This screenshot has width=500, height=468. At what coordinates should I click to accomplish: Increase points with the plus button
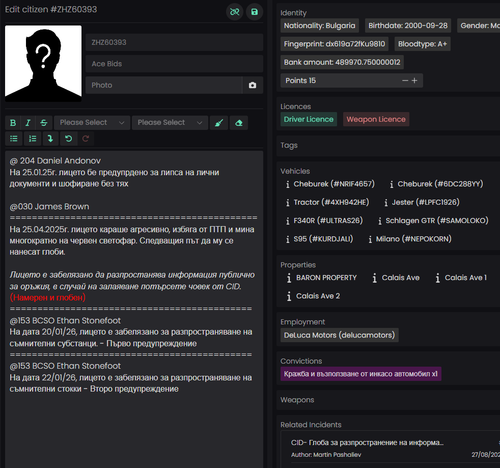click(x=414, y=81)
